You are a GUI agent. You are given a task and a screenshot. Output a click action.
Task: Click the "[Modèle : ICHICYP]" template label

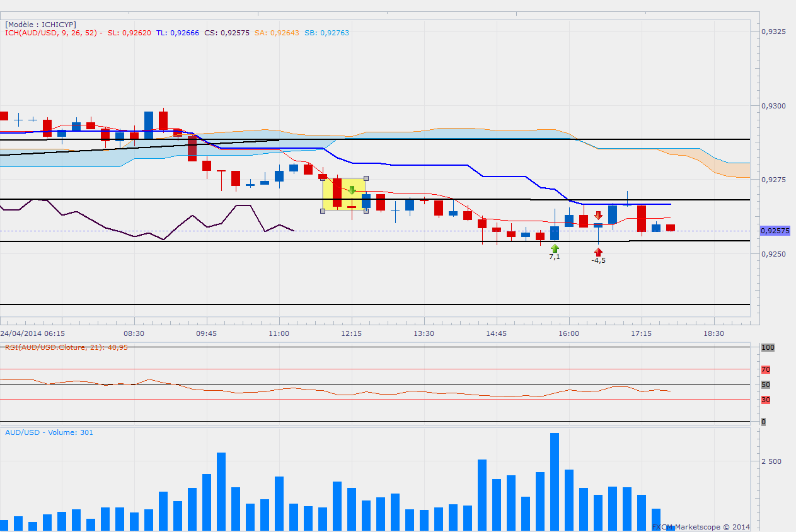pyautogui.click(x=41, y=24)
